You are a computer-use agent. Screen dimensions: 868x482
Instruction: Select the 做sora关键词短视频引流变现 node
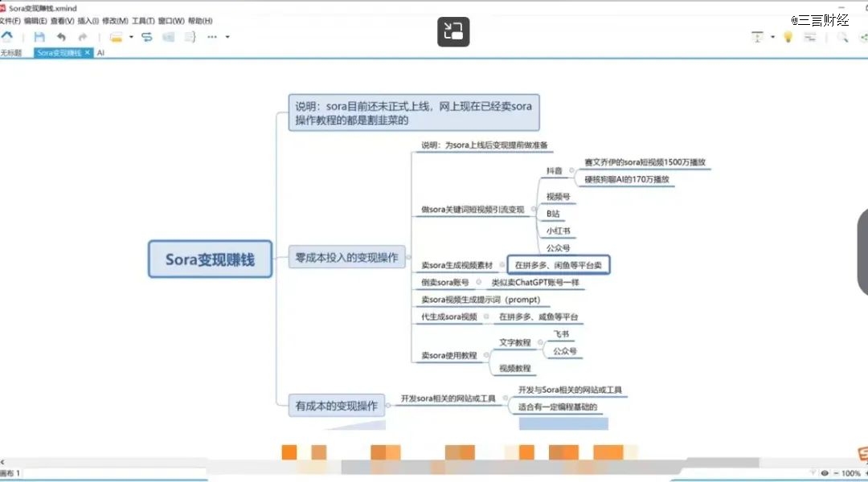pyautogui.click(x=473, y=209)
